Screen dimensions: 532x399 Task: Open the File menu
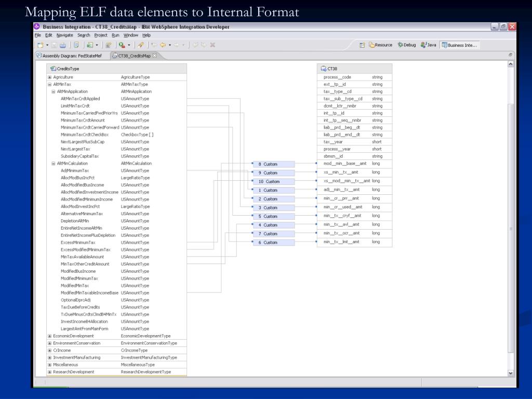[x=37, y=35]
